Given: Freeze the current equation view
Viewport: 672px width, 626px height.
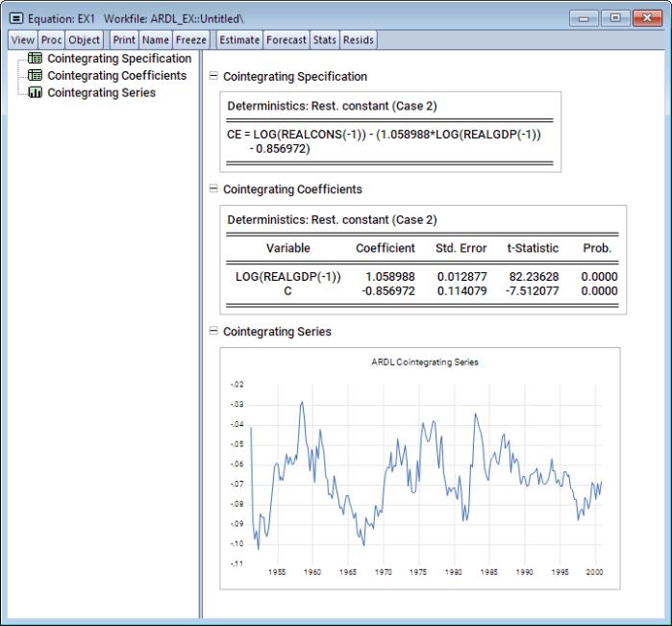Looking at the screenshot, I should (x=190, y=39).
